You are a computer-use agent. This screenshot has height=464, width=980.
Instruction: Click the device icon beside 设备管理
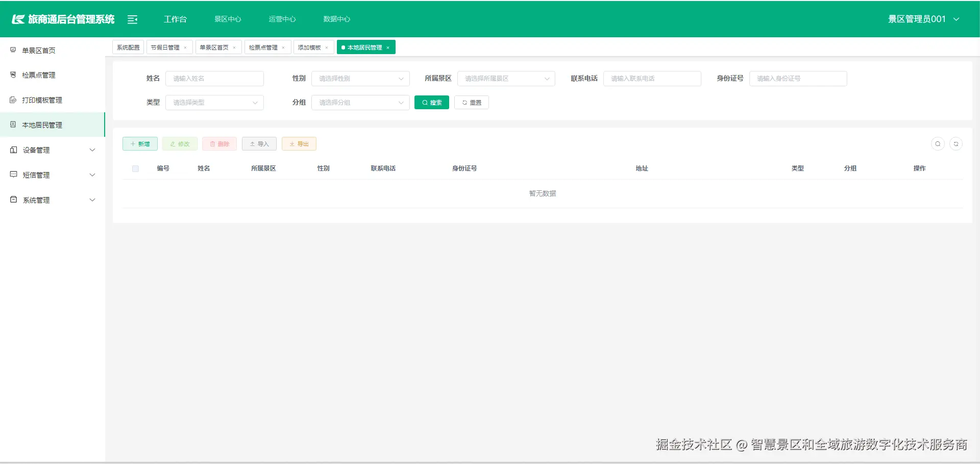(13, 150)
